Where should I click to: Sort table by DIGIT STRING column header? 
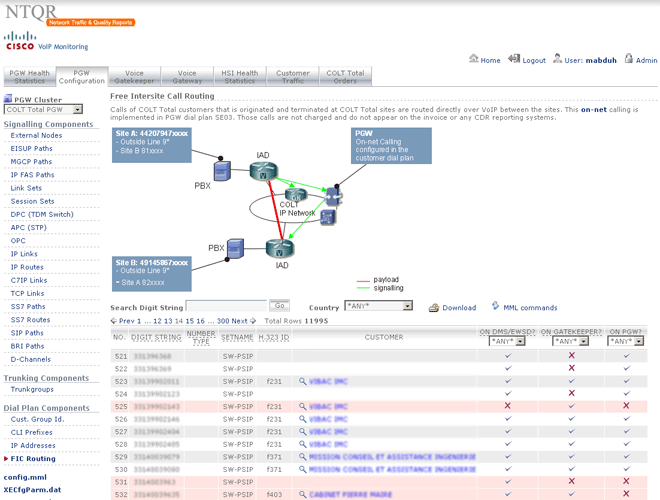pyautogui.click(x=157, y=337)
